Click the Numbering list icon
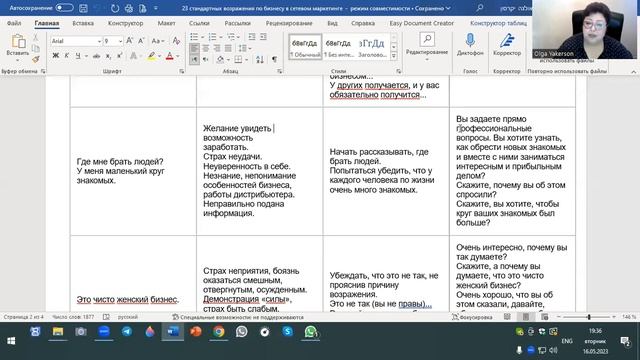This screenshot has height=360, width=640. click(x=212, y=37)
